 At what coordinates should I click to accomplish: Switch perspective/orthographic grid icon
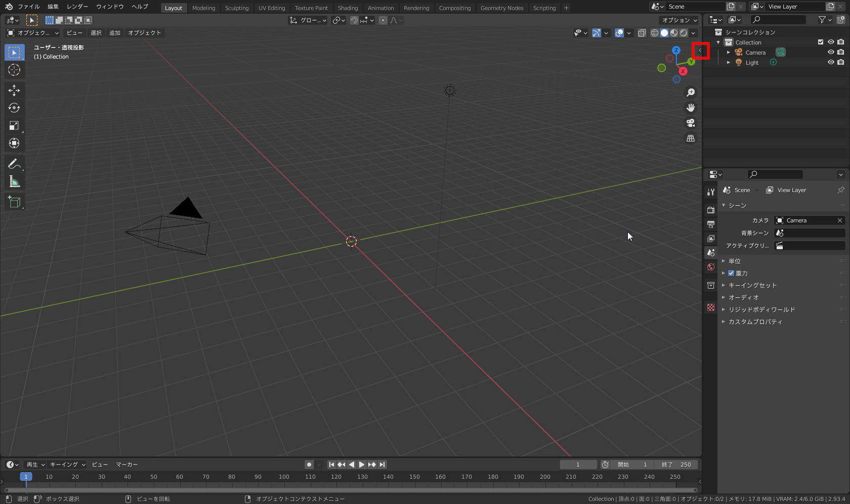691,138
